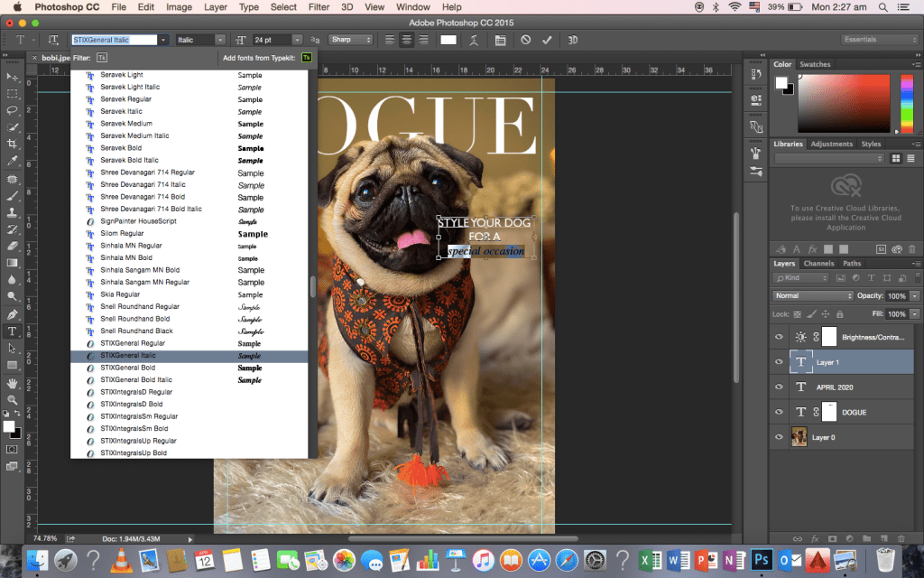The image size is (924, 578).
Task: Click Add fonts from Typekit button
Action: [306, 57]
